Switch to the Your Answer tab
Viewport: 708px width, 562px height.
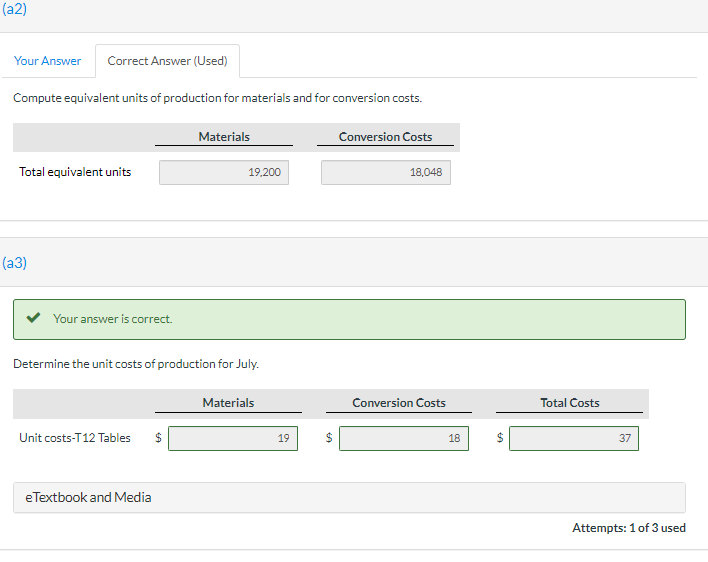(x=47, y=61)
